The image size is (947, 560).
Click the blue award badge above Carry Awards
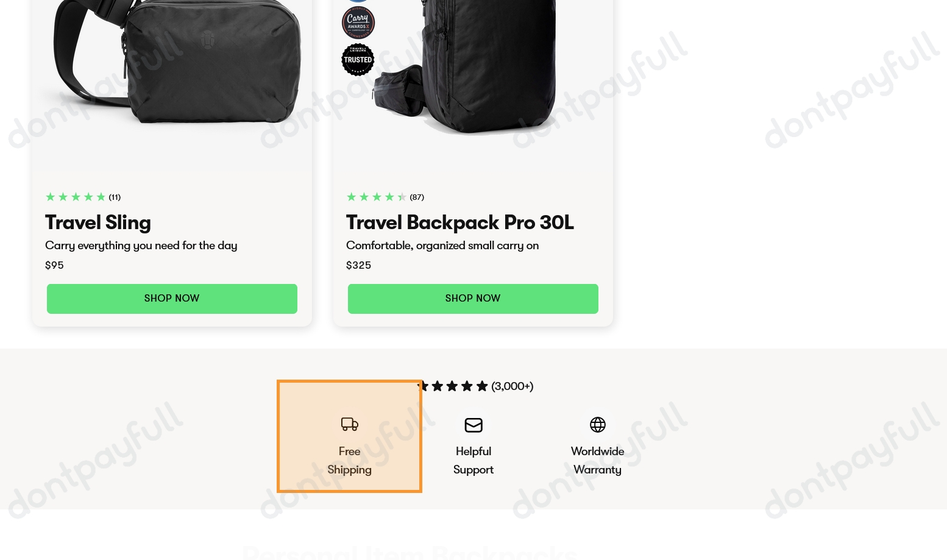coord(358,1)
